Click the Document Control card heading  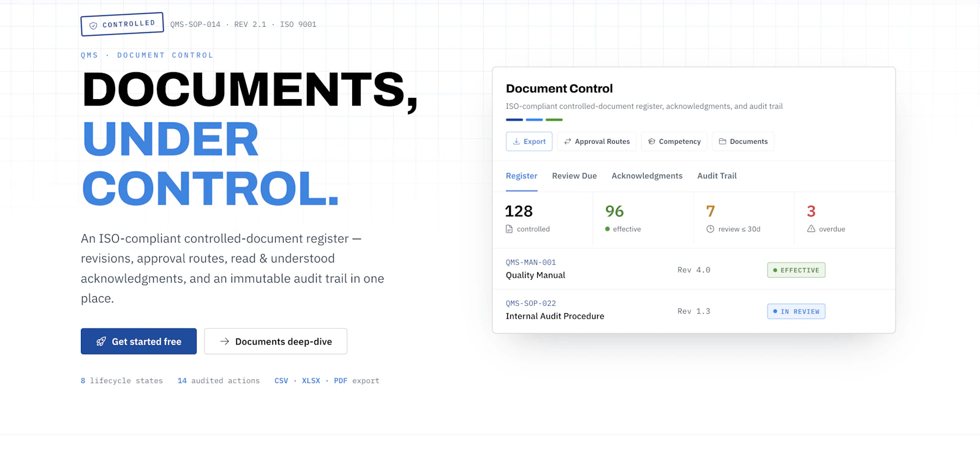pos(559,89)
